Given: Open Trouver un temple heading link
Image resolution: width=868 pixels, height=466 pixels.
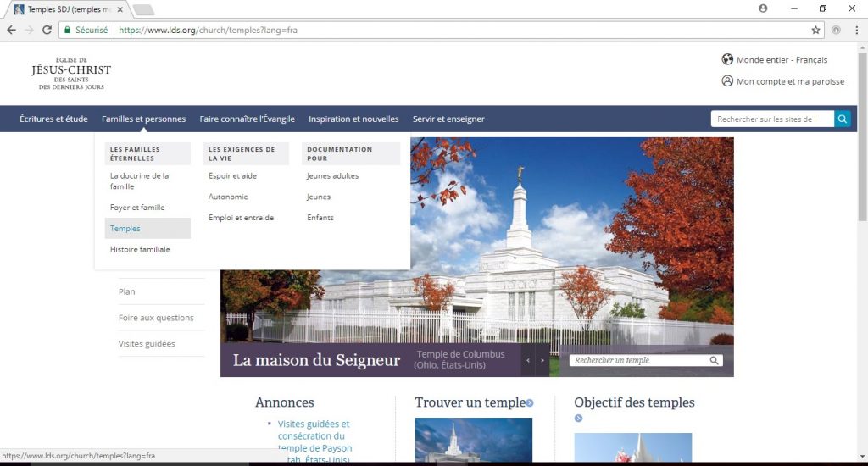Looking at the screenshot, I should (470, 403).
